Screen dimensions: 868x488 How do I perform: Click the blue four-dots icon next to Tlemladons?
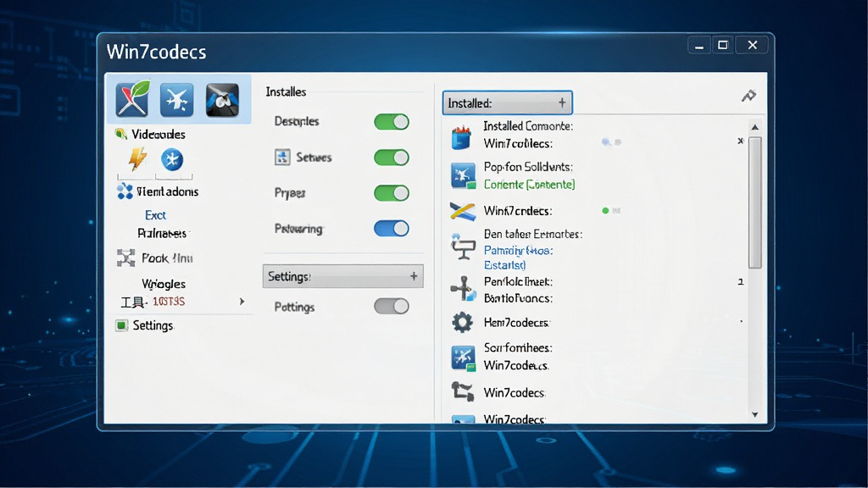tap(125, 191)
